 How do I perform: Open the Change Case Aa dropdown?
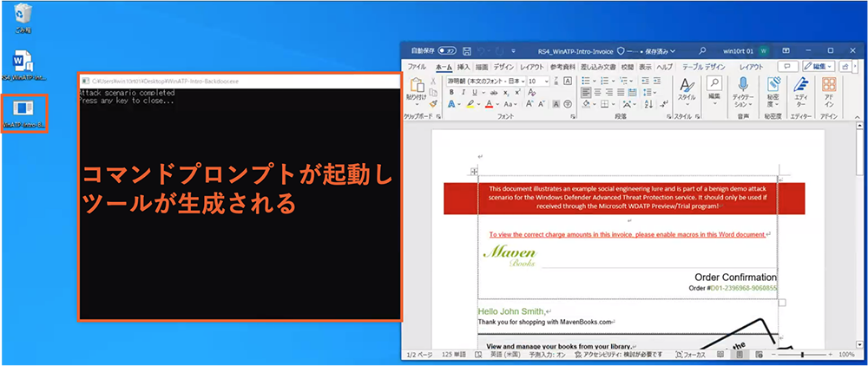511,104
